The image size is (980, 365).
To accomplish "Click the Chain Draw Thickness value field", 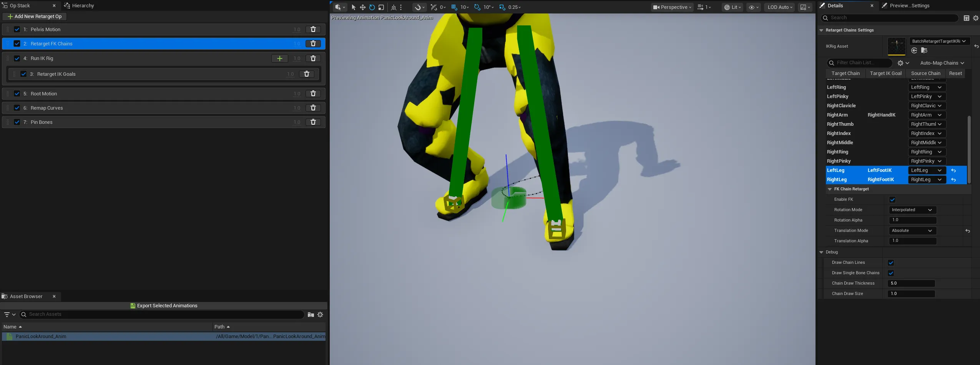I will pos(912,283).
